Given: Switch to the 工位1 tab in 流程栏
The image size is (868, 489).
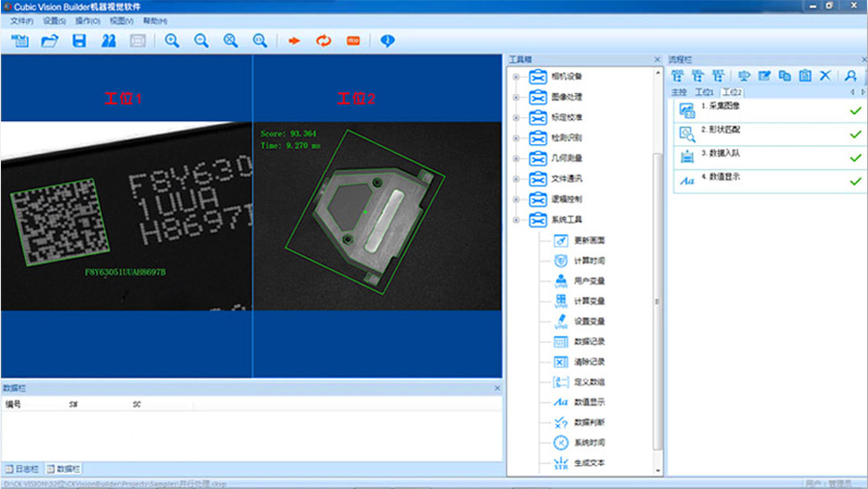Looking at the screenshot, I should [704, 92].
